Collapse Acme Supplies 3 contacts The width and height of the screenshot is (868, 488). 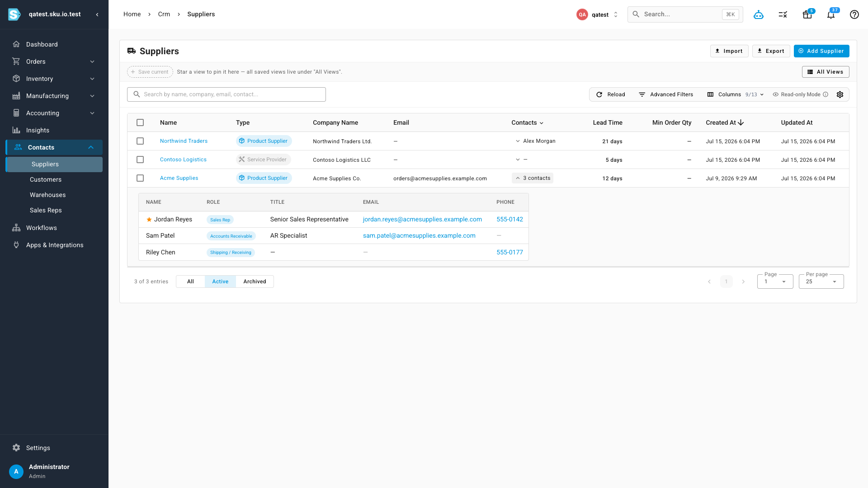tap(533, 178)
